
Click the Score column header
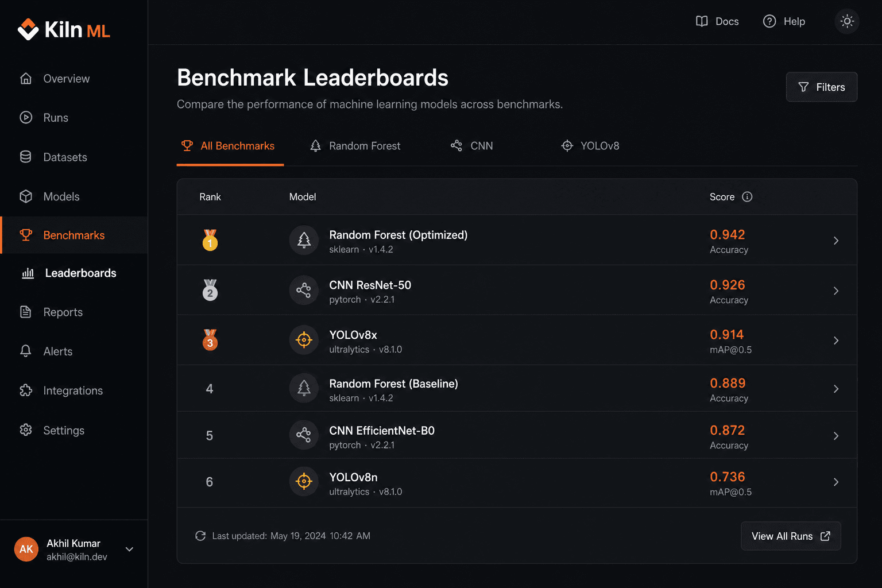(x=722, y=197)
